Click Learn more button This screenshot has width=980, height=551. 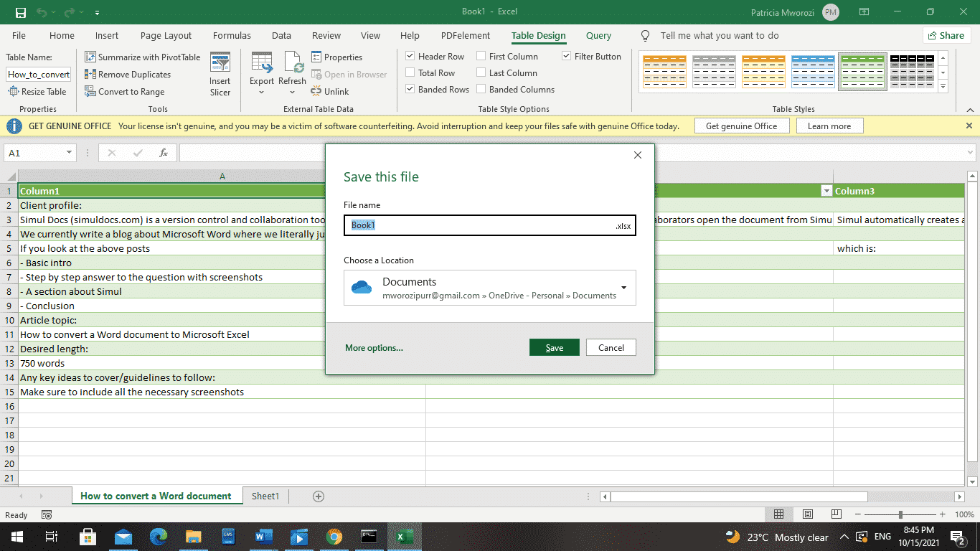(x=829, y=126)
